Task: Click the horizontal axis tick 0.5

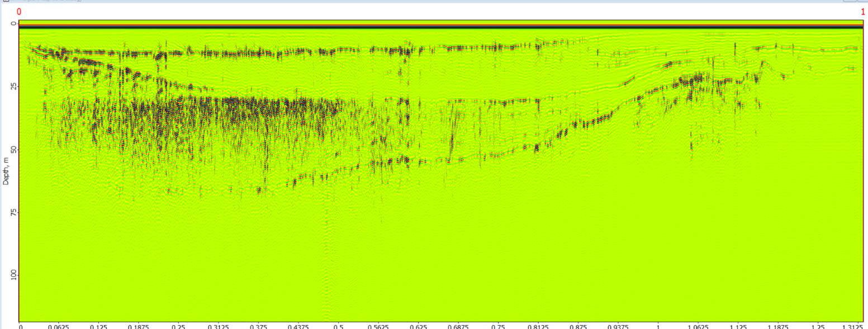Action: (338, 326)
